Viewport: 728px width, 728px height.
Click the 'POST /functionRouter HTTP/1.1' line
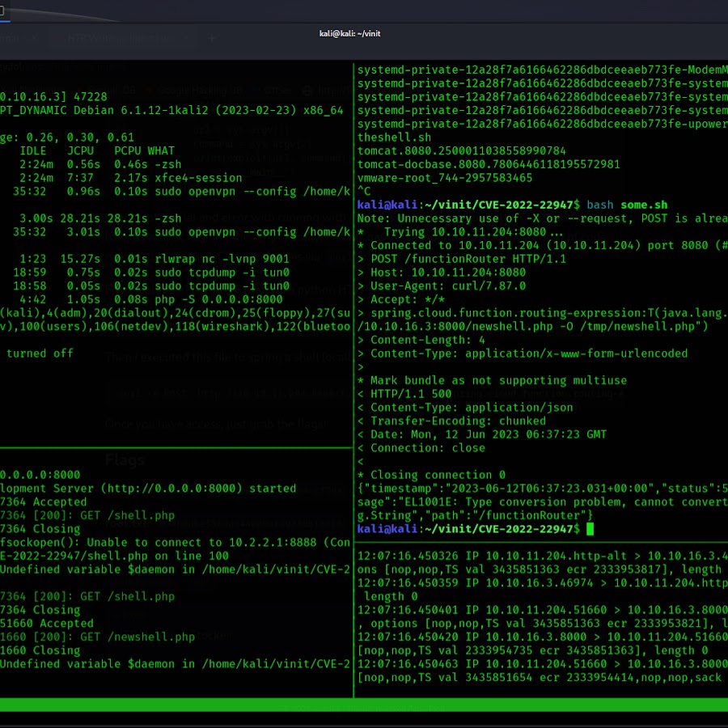point(462,259)
